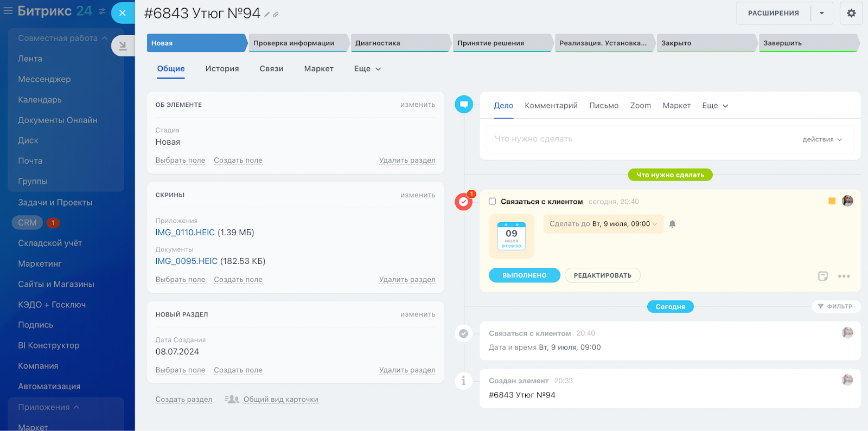Screen dimensions: 868x431
Task: Open the hamburger main menu
Action: coord(8,11)
